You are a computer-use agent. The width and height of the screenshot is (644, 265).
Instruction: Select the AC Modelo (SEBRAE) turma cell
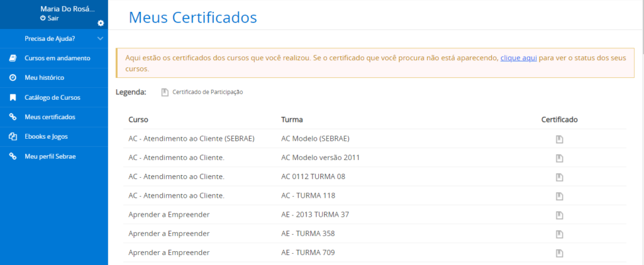coord(316,139)
